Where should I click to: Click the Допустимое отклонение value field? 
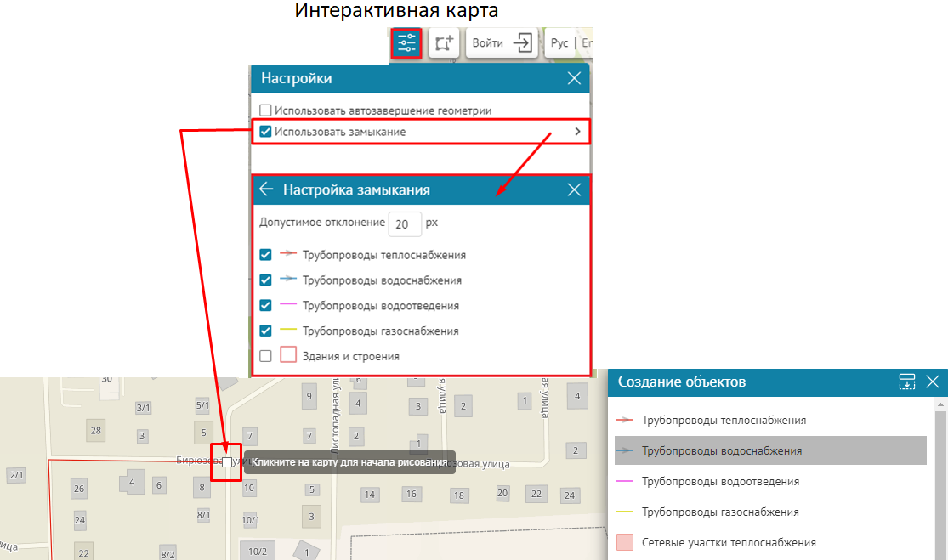pos(405,224)
